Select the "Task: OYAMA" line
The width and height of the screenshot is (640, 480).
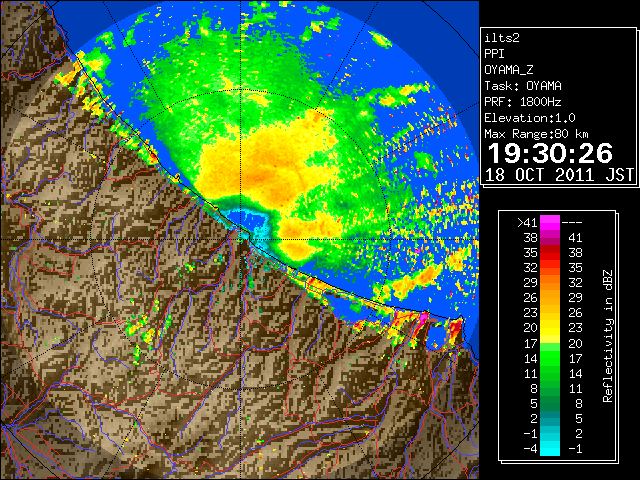point(523,86)
